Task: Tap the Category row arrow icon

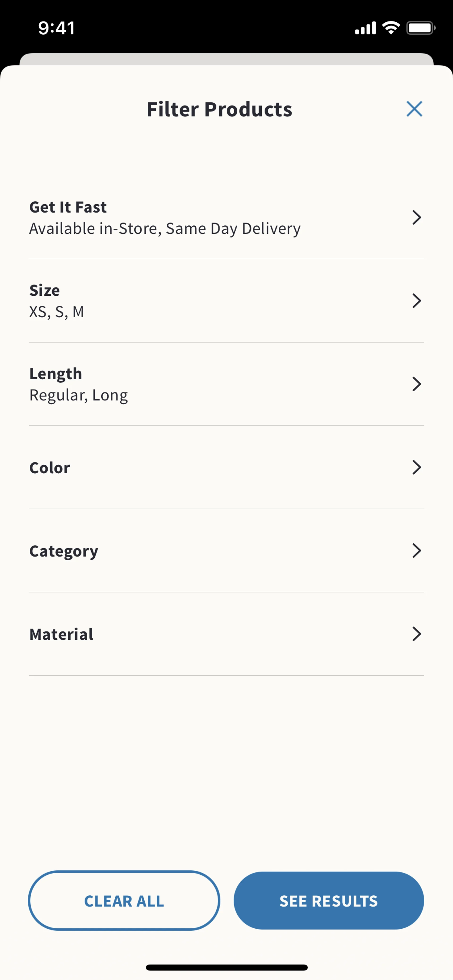Action: [x=416, y=550]
